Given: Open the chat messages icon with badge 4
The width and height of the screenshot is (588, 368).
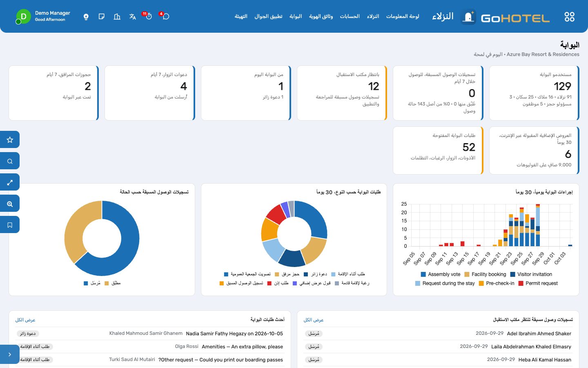Looking at the screenshot, I should pyautogui.click(x=165, y=16).
